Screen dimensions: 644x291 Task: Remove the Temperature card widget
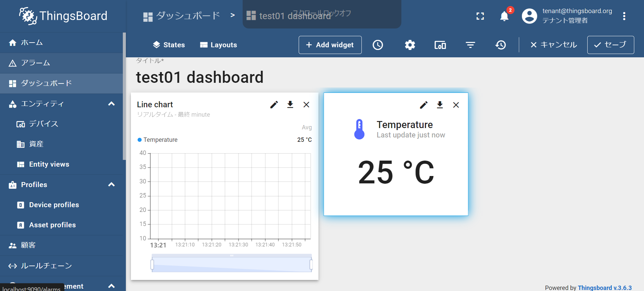pos(456,105)
